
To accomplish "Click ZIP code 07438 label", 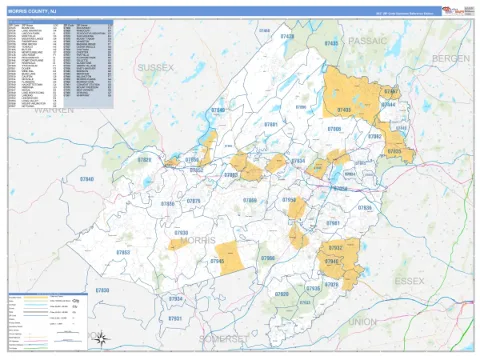I will tap(287, 36).
